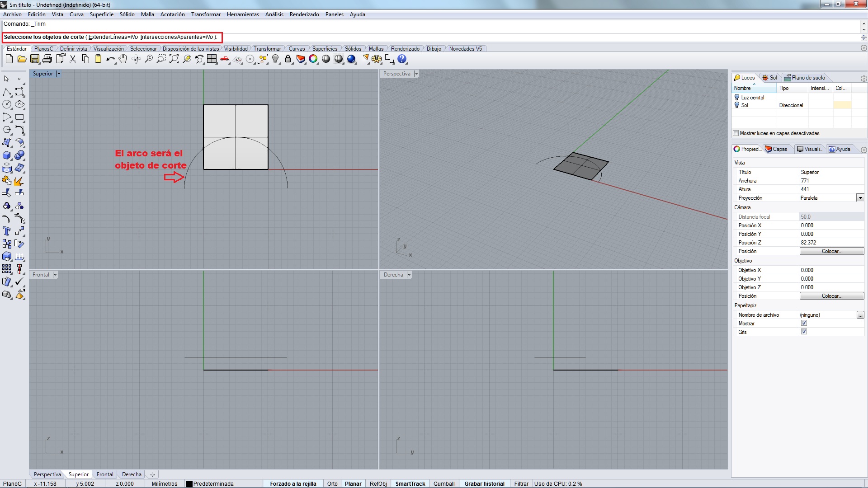Open the Perspectiva viewport title dropdown
The image size is (868, 488).
(416, 74)
